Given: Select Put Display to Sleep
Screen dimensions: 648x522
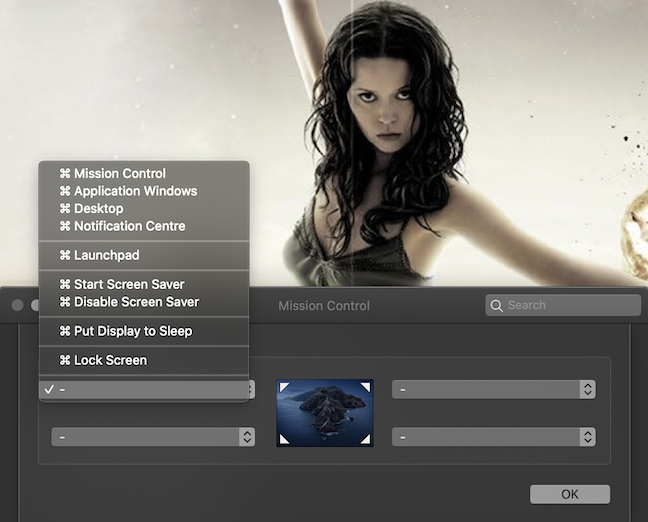Looking at the screenshot, I should tap(144, 331).
